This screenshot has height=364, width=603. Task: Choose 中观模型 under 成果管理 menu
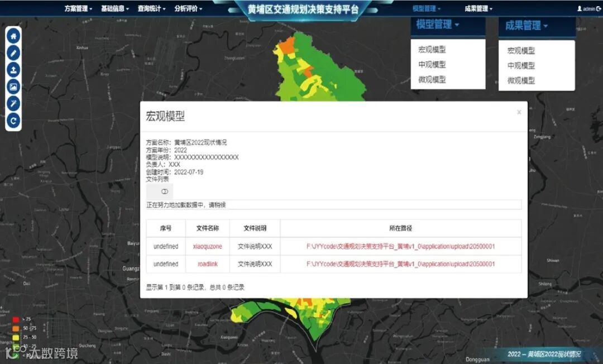click(521, 66)
